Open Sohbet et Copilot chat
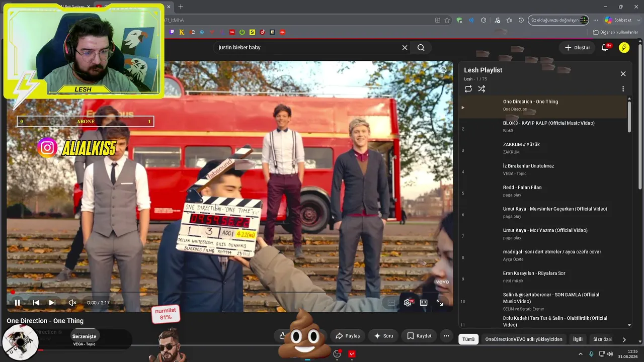 point(618,20)
